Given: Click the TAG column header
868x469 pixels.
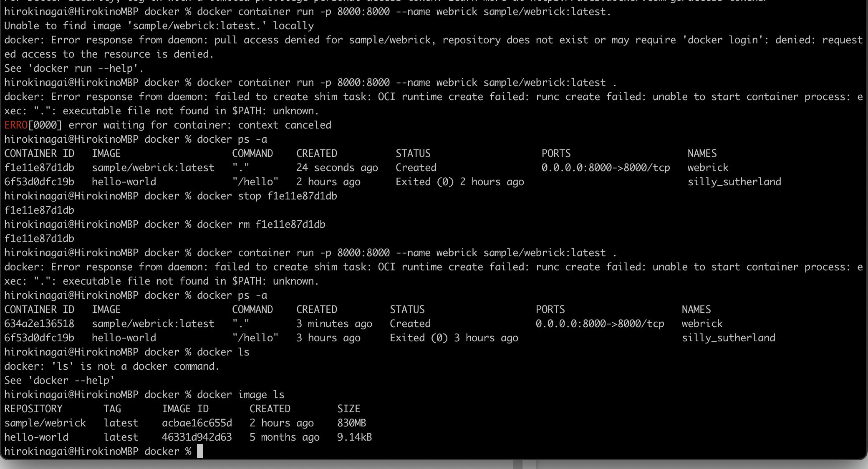Looking at the screenshot, I should pyautogui.click(x=112, y=409).
